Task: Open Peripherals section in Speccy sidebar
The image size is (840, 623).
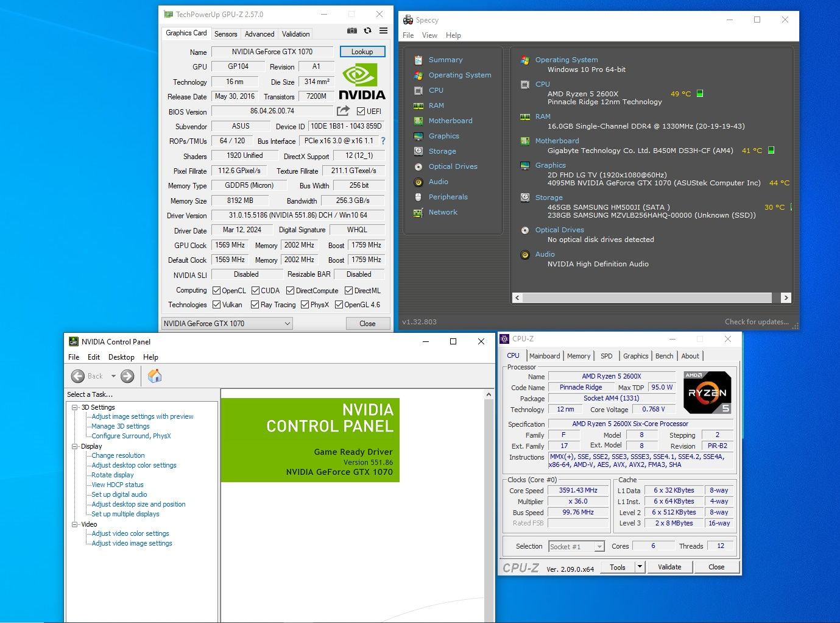Action: (448, 197)
